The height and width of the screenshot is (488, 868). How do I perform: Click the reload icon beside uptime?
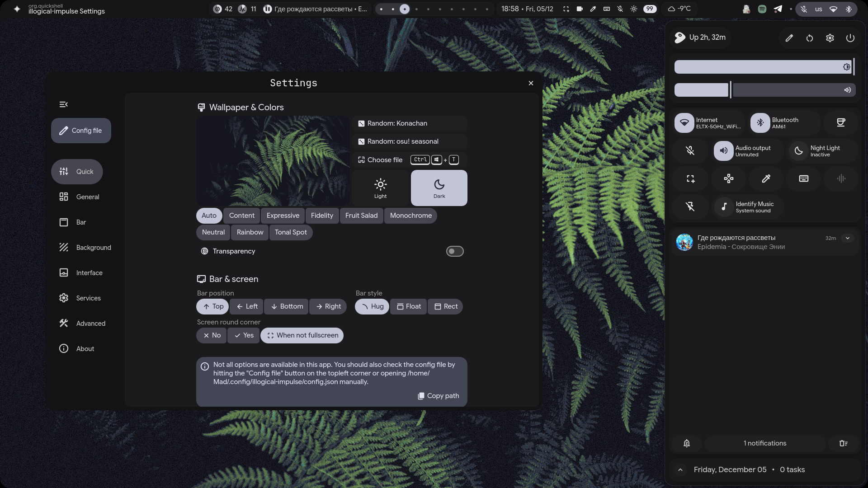809,38
